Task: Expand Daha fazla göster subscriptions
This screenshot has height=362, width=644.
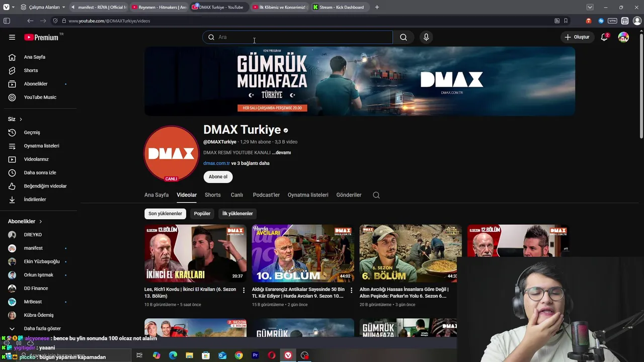Action: coord(38,328)
